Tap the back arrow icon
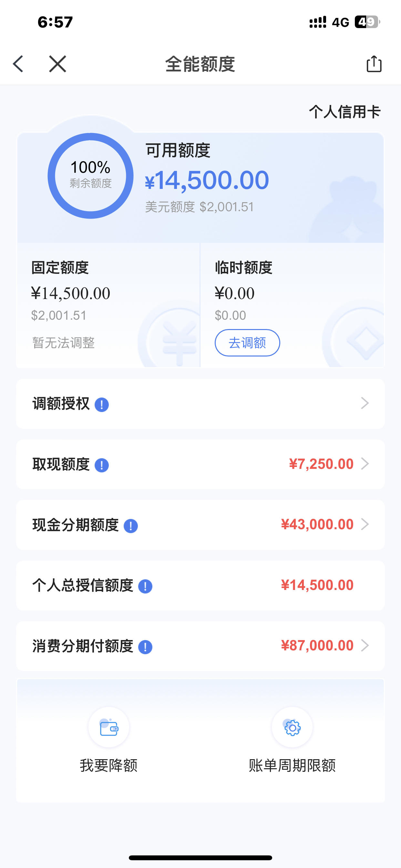The image size is (401, 868). (18, 64)
